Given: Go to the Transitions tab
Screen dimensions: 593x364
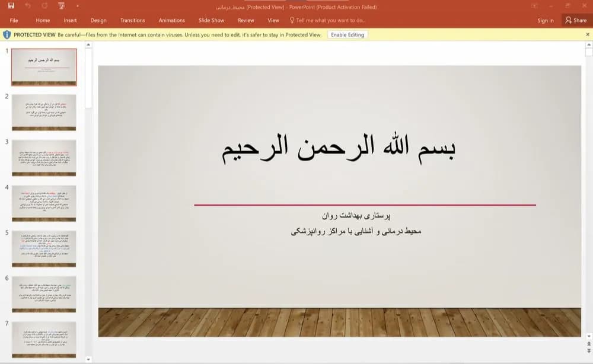Looking at the screenshot, I should pyautogui.click(x=132, y=20).
